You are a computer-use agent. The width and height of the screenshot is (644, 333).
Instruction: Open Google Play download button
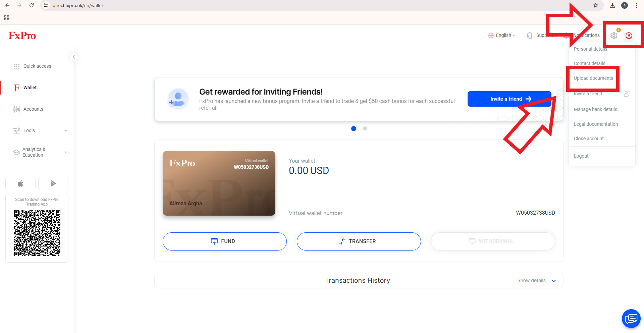click(53, 183)
